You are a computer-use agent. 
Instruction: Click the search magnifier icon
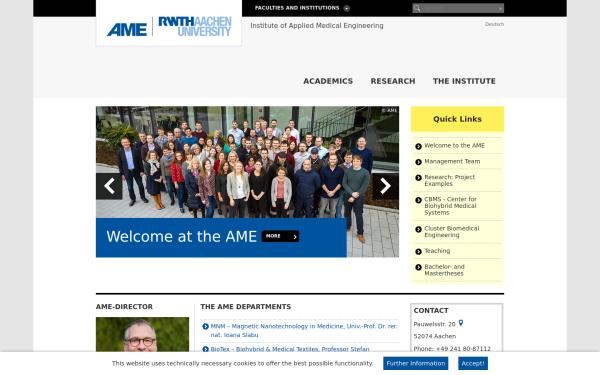click(x=417, y=8)
